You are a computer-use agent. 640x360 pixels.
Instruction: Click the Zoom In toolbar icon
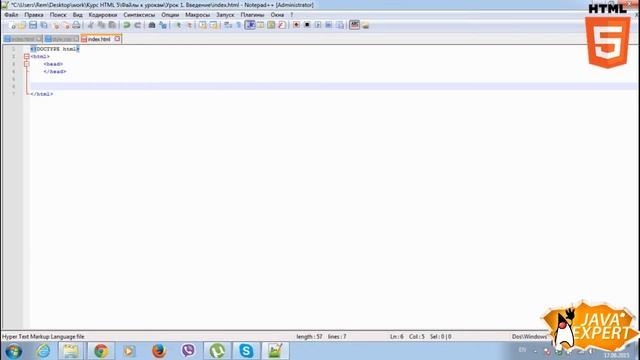point(178,25)
